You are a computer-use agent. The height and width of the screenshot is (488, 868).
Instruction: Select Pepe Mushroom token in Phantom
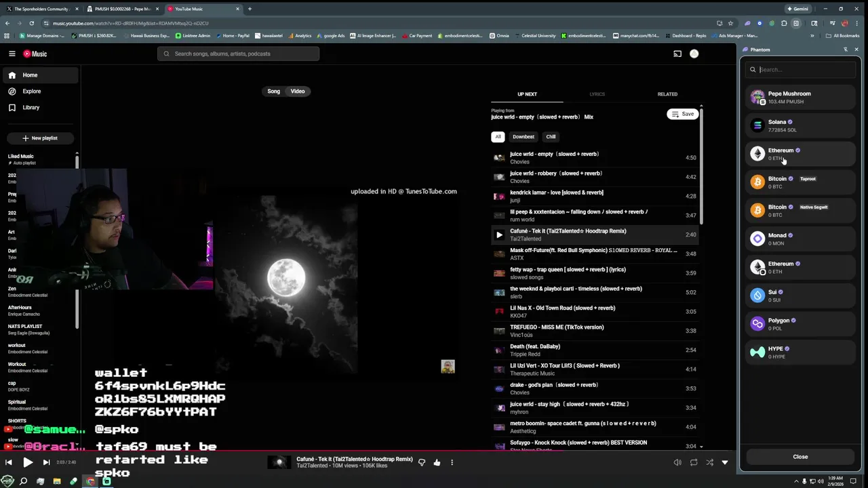tap(800, 97)
